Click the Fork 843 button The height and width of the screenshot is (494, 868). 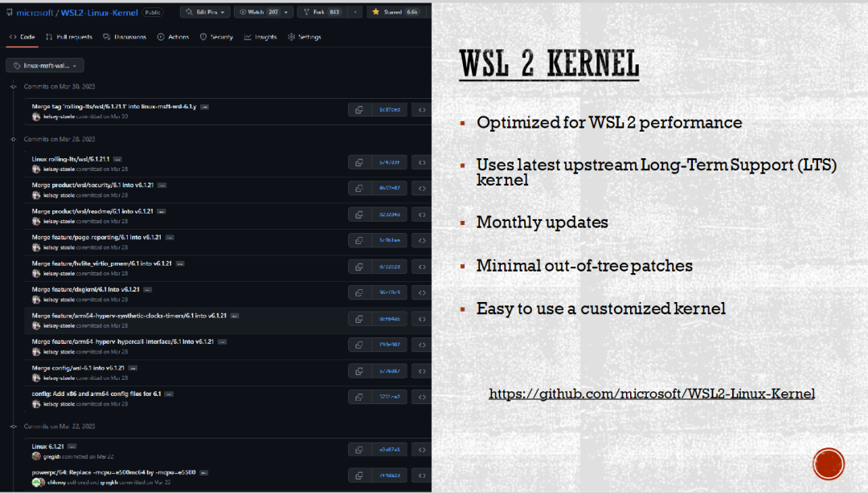click(323, 11)
